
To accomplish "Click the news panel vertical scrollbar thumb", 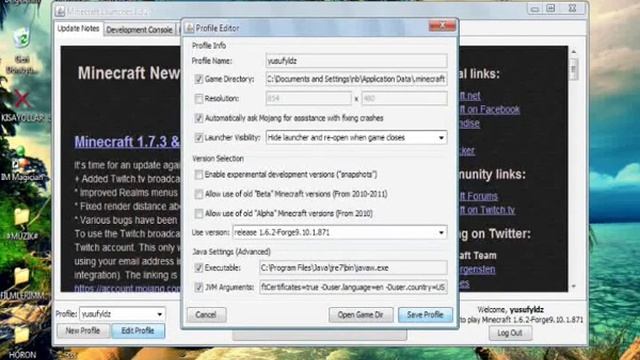I will 573,69.
